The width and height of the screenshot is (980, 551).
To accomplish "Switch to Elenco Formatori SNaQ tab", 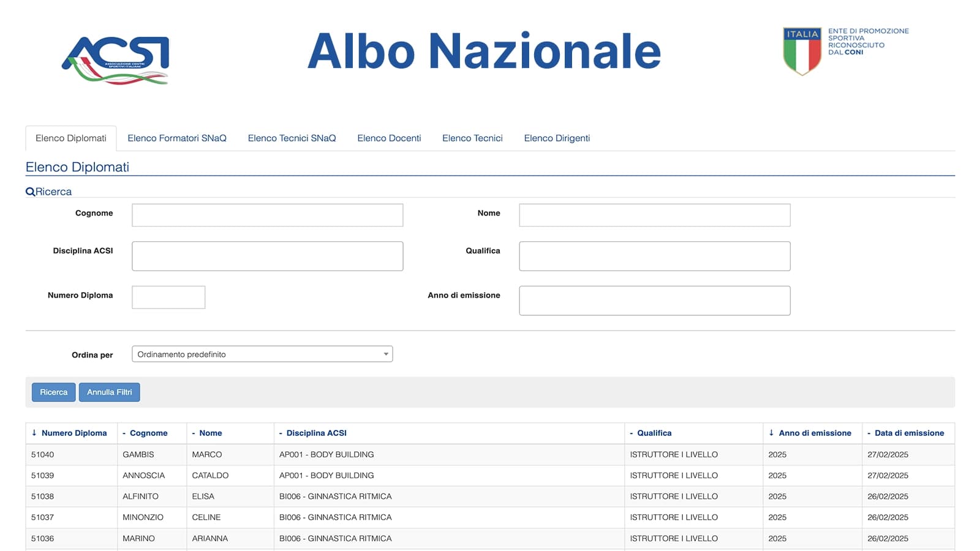I will [177, 138].
